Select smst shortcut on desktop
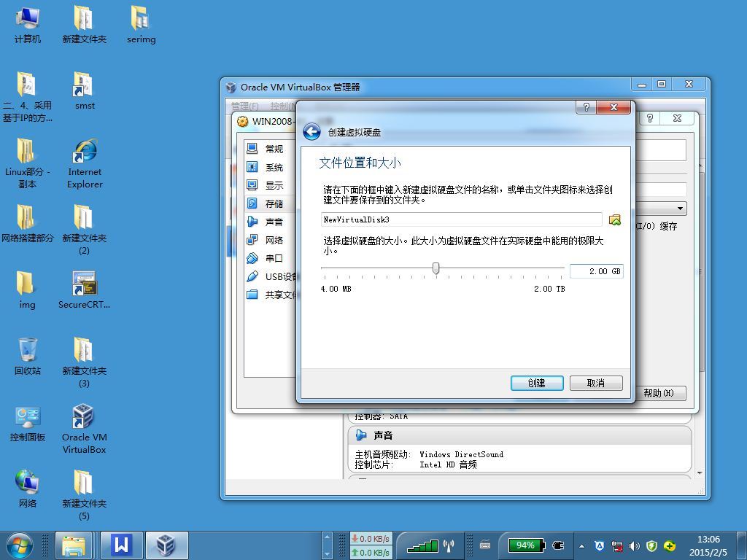Screen dimensions: 747x560 tap(85, 91)
